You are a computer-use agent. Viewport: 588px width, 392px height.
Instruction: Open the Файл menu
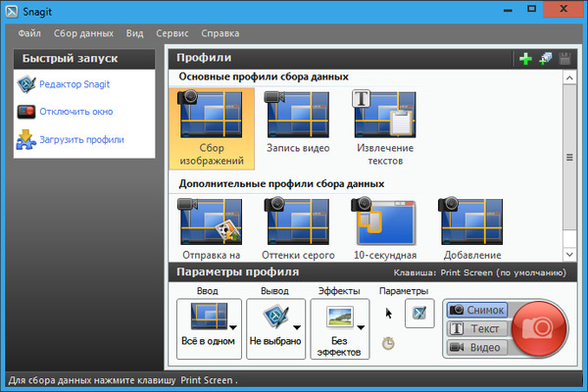pos(28,32)
